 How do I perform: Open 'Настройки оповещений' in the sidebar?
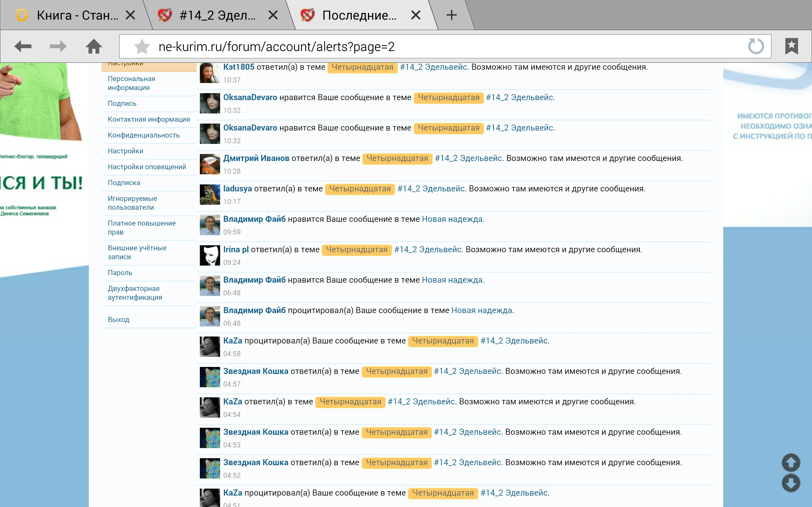pos(147,167)
